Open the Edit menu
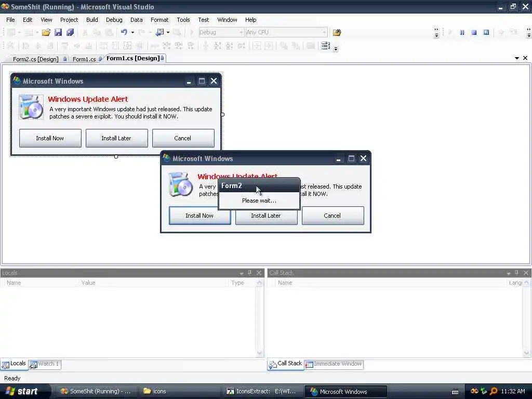532x399 pixels. [x=28, y=20]
